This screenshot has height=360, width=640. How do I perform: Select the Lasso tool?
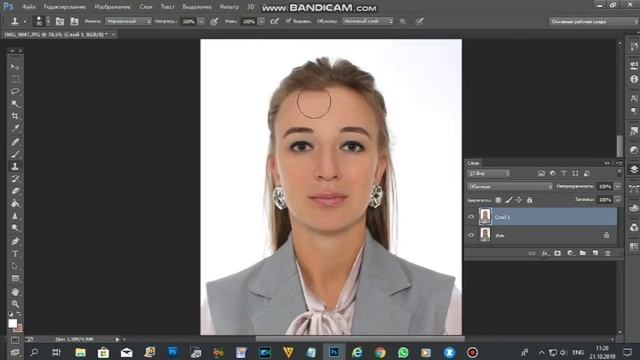15,91
